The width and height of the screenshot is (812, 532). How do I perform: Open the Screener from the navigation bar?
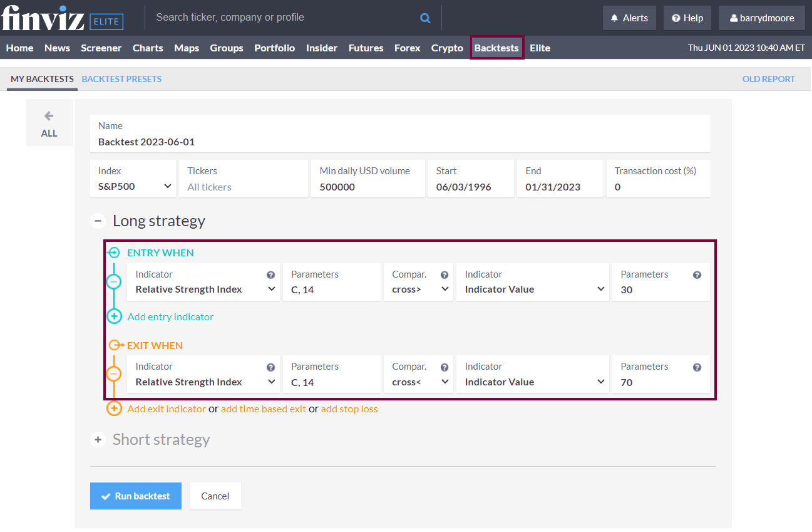tap(101, 48)
